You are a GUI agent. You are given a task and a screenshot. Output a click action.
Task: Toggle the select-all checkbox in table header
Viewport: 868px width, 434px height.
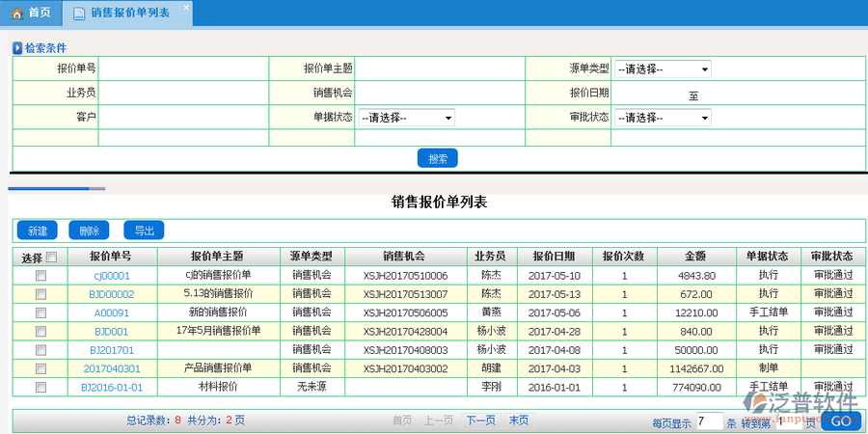[x=52, y=258]
